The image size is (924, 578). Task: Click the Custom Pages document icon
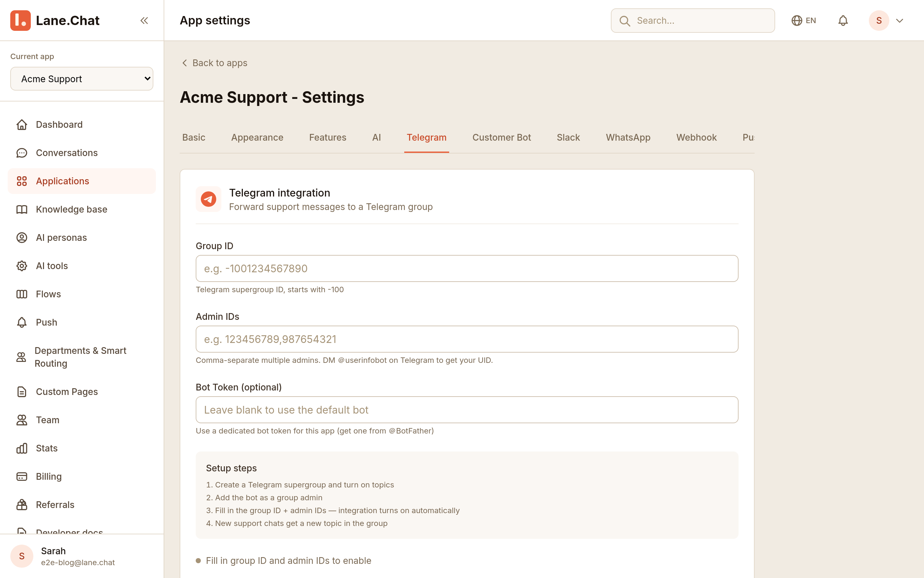(22, 392)
